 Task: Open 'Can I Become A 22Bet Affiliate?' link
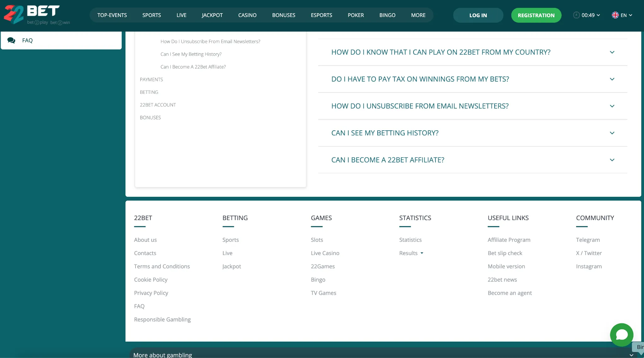pos(193,67)
